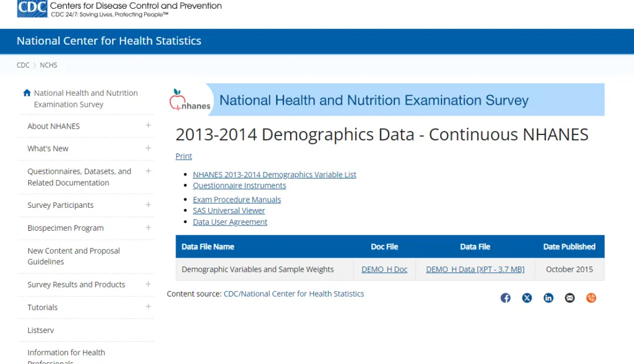Image resolution: width=634 pixels, height=364 pixels.
Task: Click NCHS breadcrumb link
Action: click(49, 65)
